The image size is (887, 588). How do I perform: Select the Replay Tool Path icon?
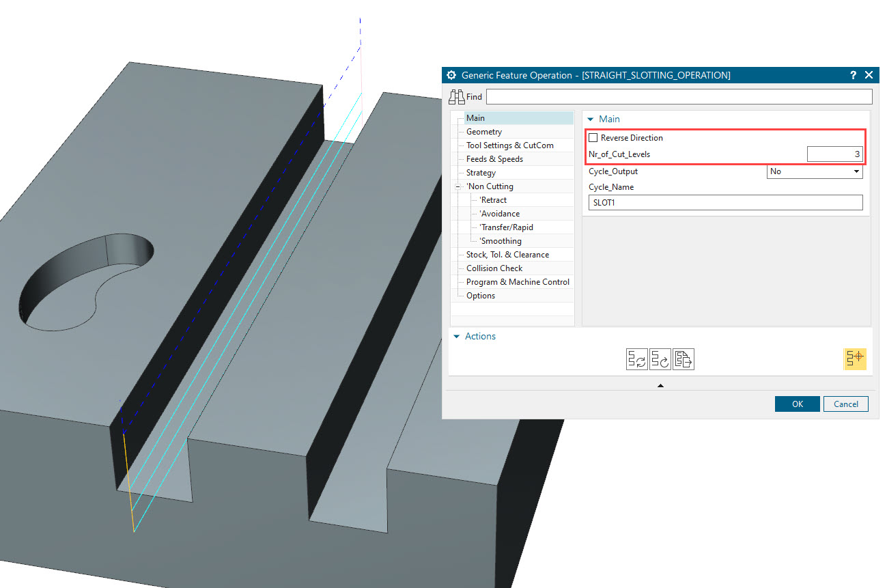[x=660, y=359]
